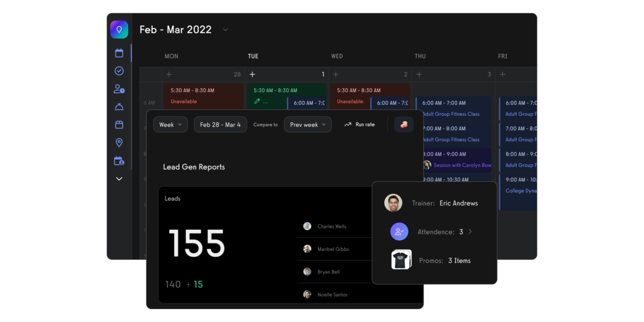Open the Feb - Mar 2022 month dropdown
Viewport: 644px width, 322px height.
[x=225, y=30]
